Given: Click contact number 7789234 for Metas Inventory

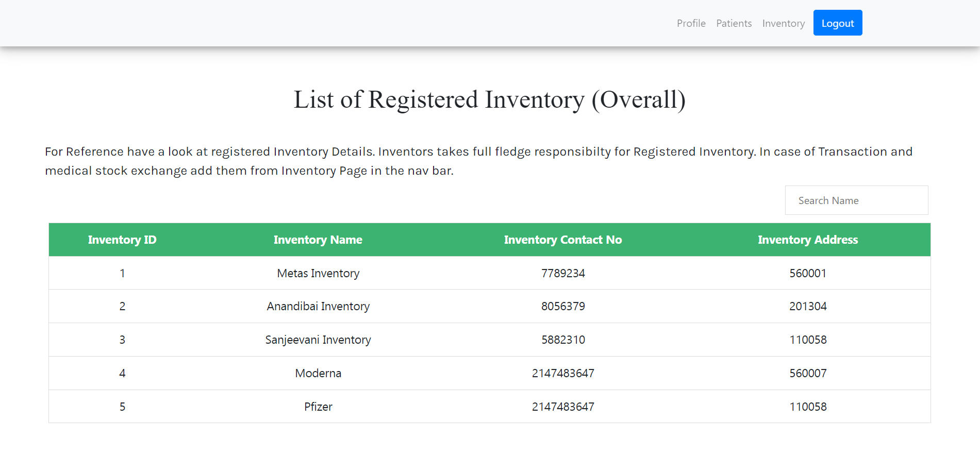Looking at the screenshot, I should coord(562,273).
